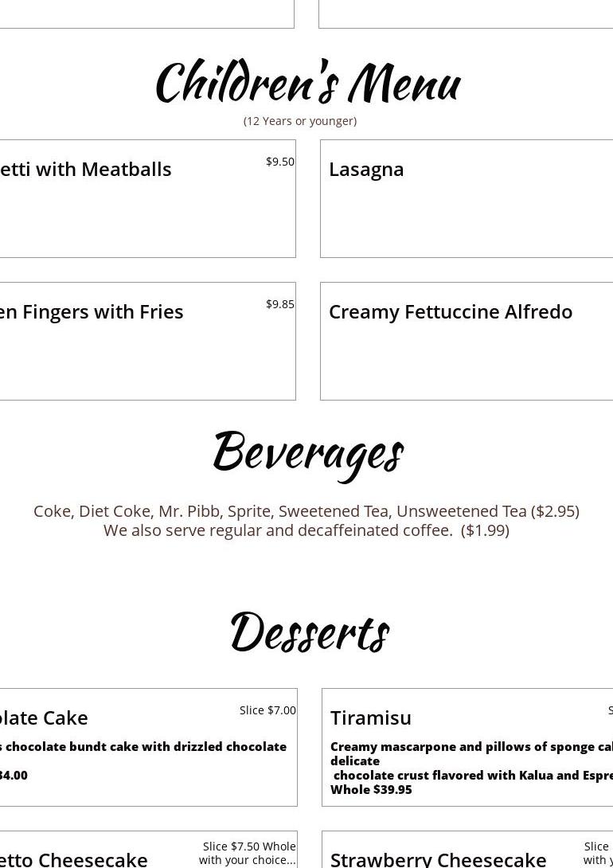
Task: Click the $9.50 price label
Action: click(280, 162)
